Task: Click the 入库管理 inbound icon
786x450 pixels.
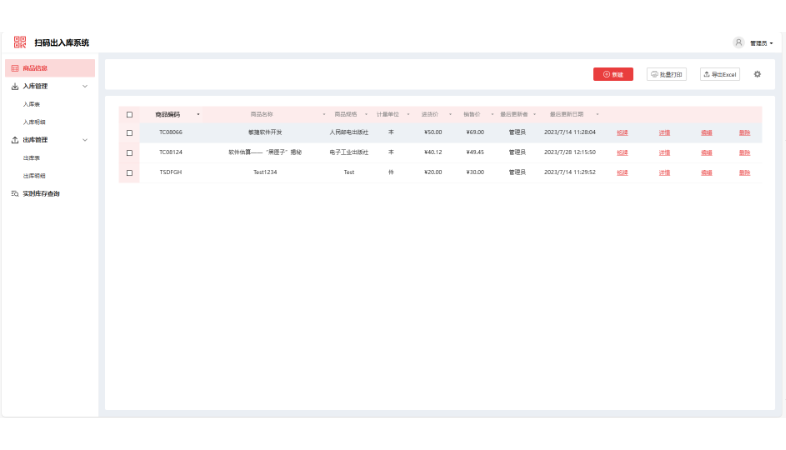Action: click(15, 86)
